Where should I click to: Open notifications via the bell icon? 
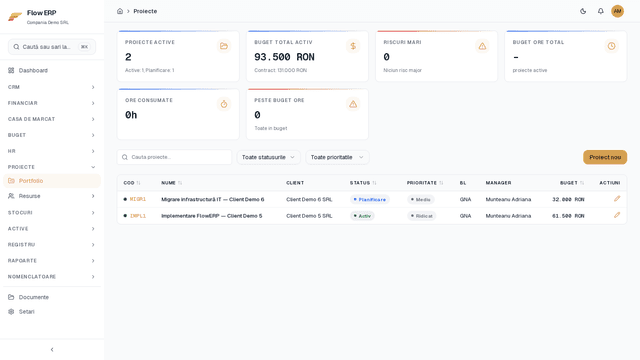600,11
